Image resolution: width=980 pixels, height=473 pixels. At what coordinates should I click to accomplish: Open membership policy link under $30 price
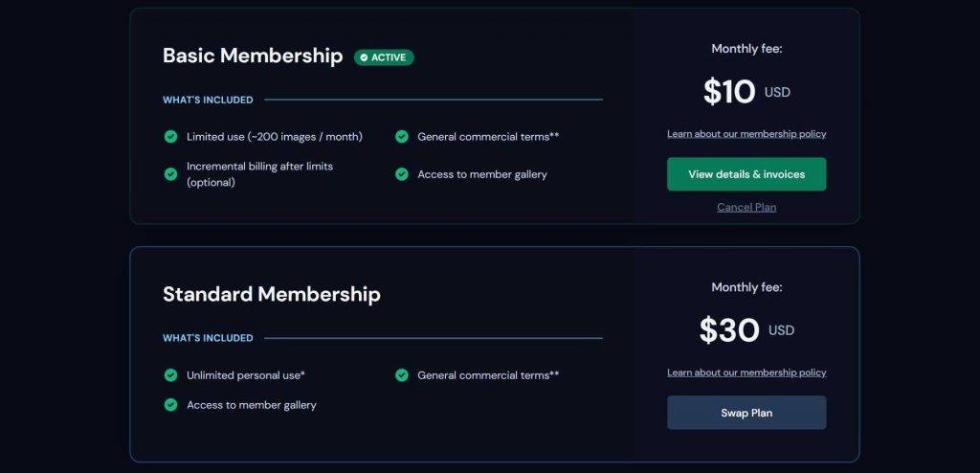[x=746, y=372]
